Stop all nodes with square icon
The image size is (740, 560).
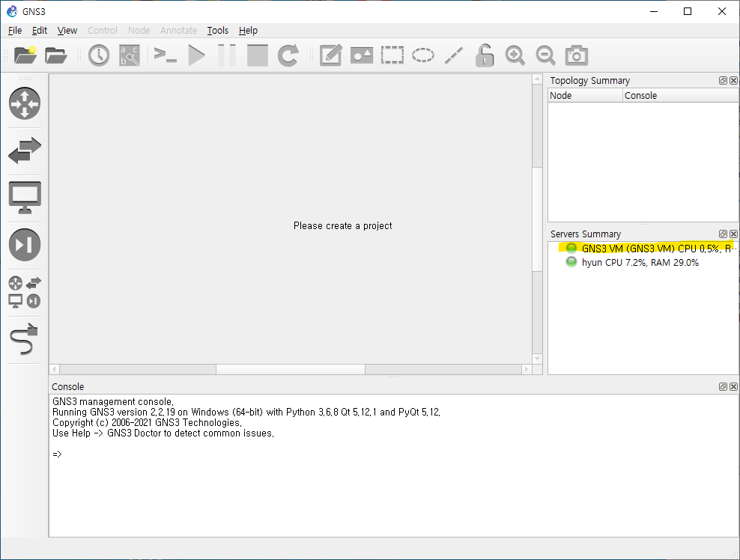click(x=257, y=55)
